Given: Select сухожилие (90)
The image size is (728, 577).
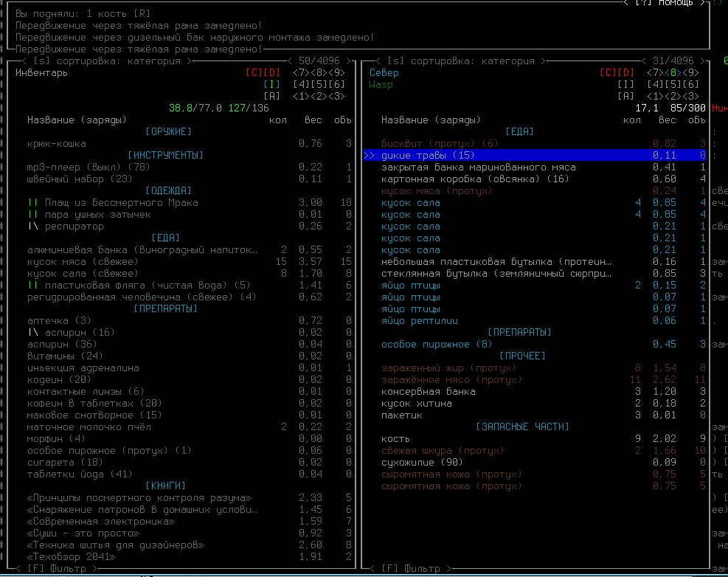Looking at the screenshot, I should coord(543,462).
